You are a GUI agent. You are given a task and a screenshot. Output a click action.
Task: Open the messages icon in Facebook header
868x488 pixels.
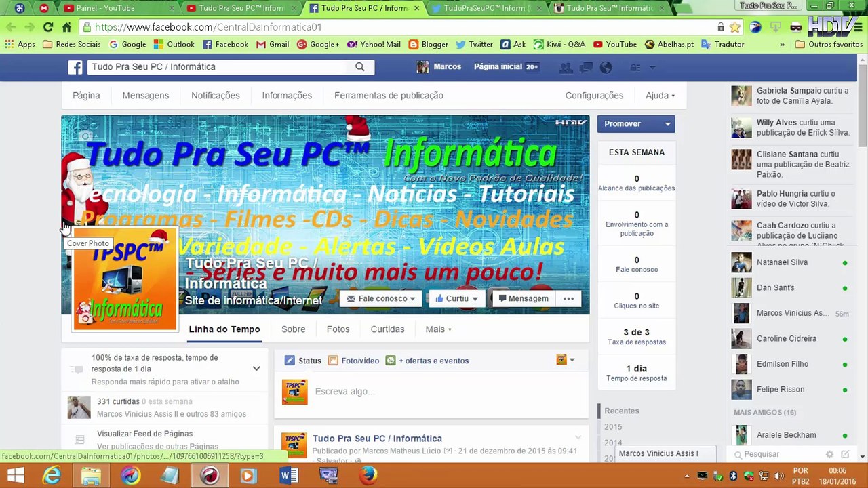point(586,67)
